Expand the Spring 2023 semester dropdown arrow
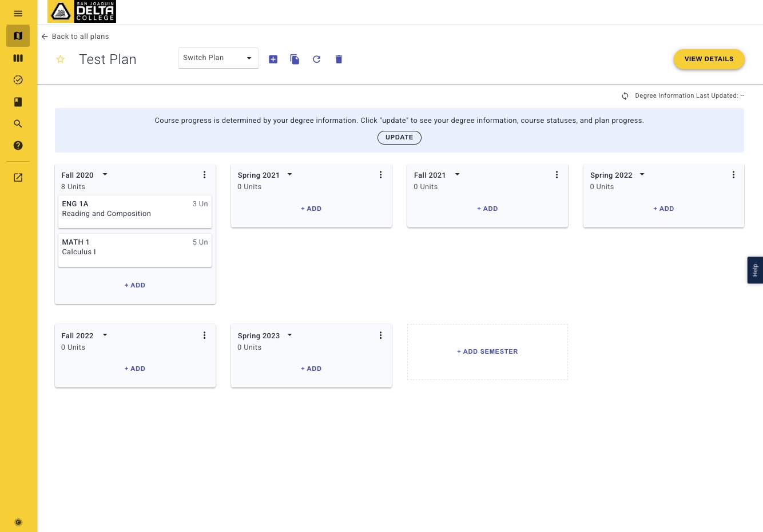Screen dimensions: 763x532 [290, 335]
